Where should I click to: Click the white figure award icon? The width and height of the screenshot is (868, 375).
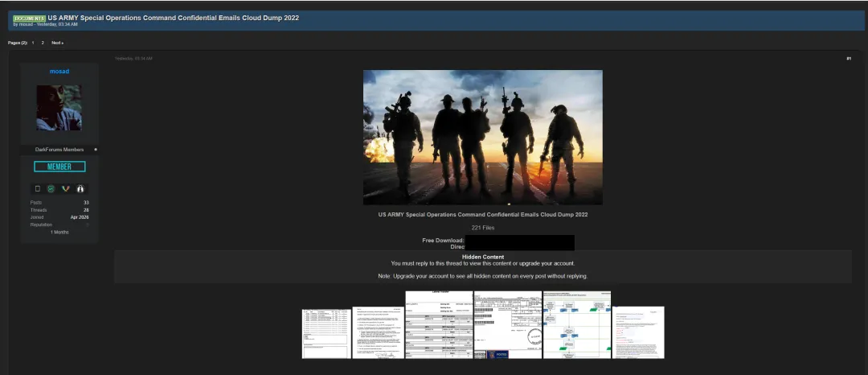tap(80, 189)
